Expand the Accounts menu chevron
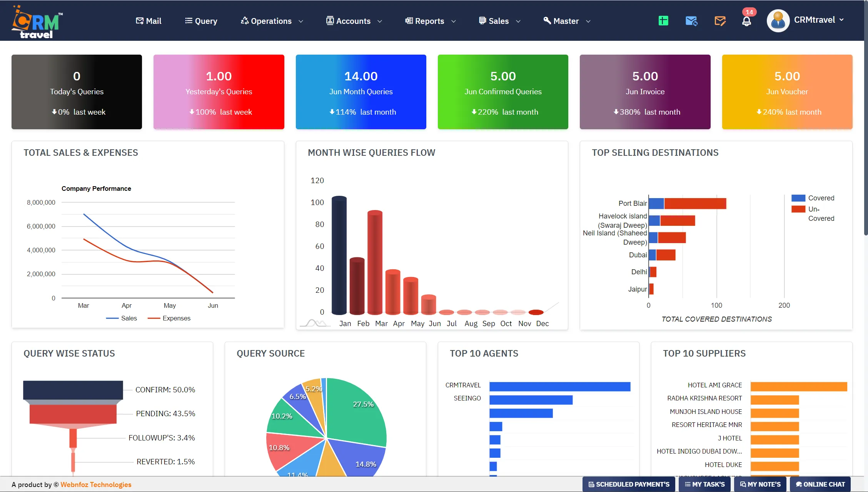The height and width of the screenshot is (492, 868). point(380,22)
